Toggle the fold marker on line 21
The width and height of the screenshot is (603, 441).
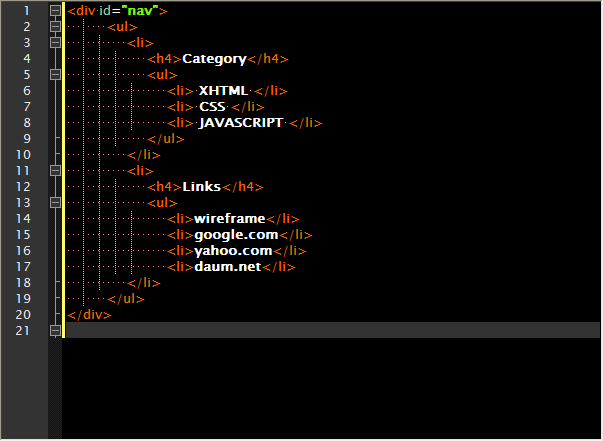(x=55, y=330)
